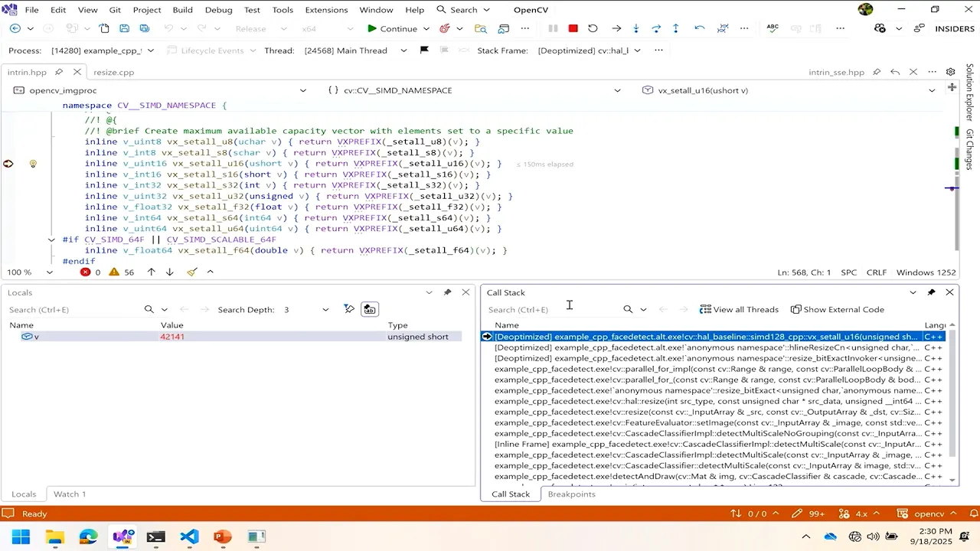
Task: Save the current file with the disk icon
Action: (124, 28)
